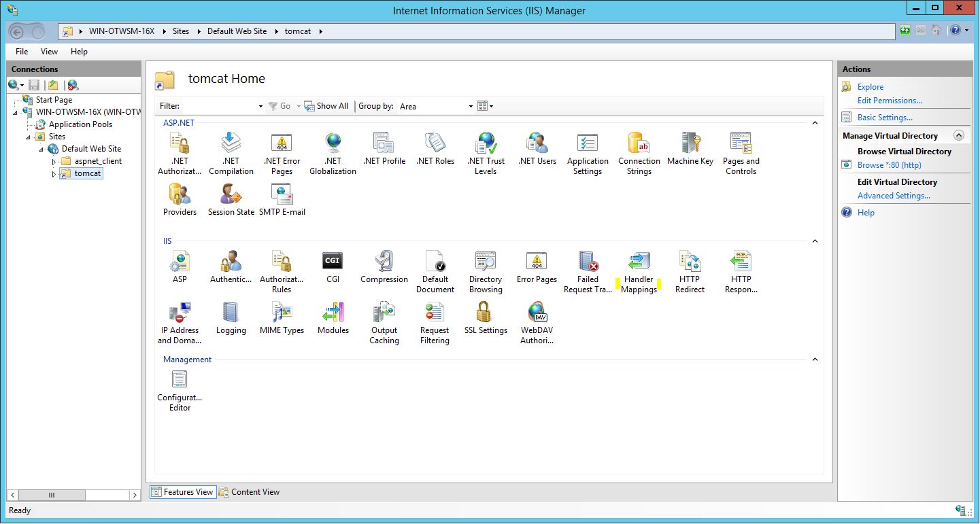Open the .NET Trust Levels feature
The image size is (980, 524).
pos(486,154)
